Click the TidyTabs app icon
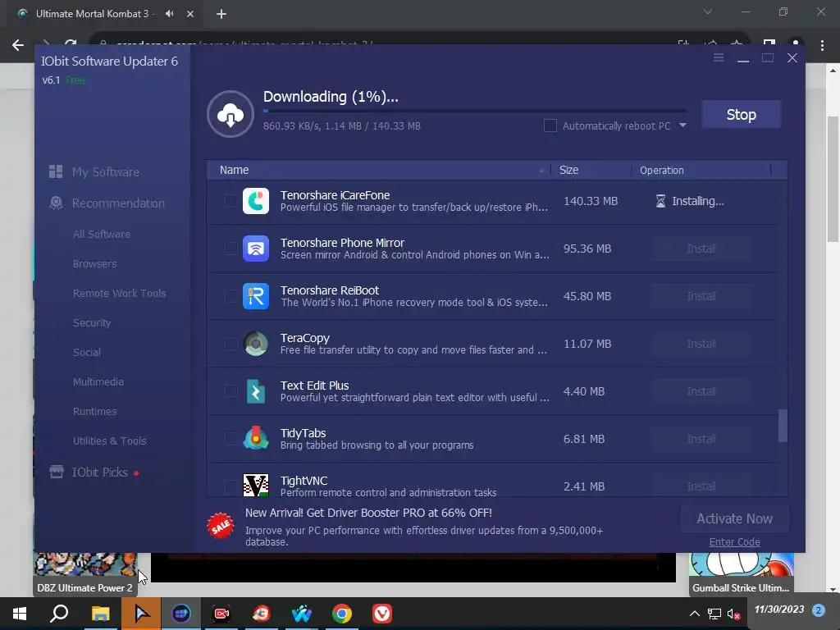Image resolution: width=840 pixels, height=630 pixels. 256,439
